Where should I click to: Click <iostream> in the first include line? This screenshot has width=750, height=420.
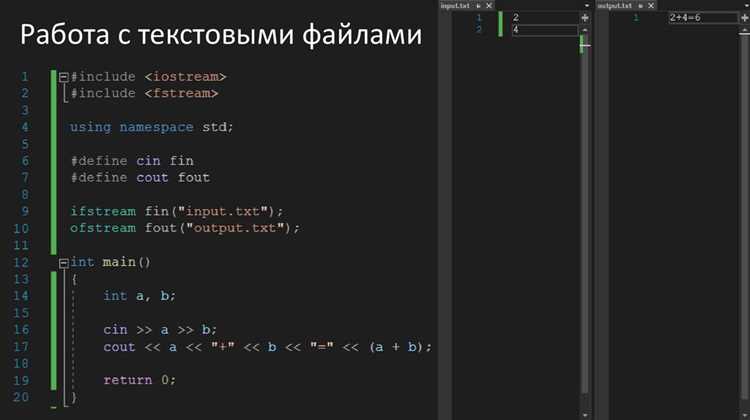(185, 77)
